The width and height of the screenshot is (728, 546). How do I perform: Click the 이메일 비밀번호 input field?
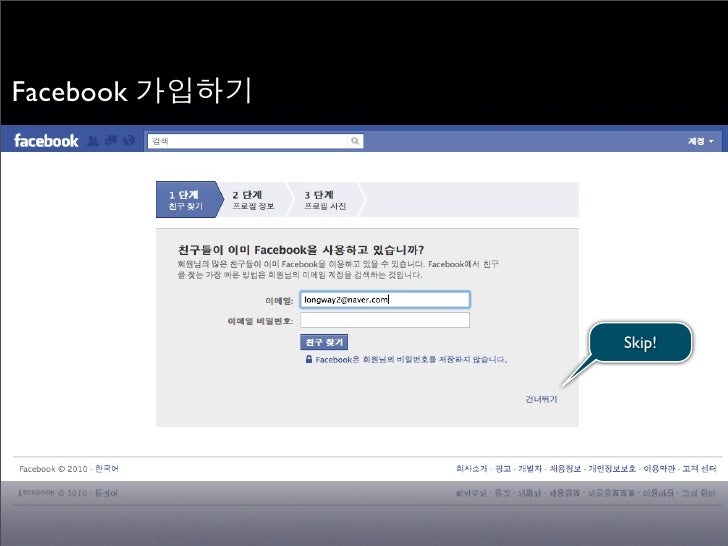tap(385, 320)
